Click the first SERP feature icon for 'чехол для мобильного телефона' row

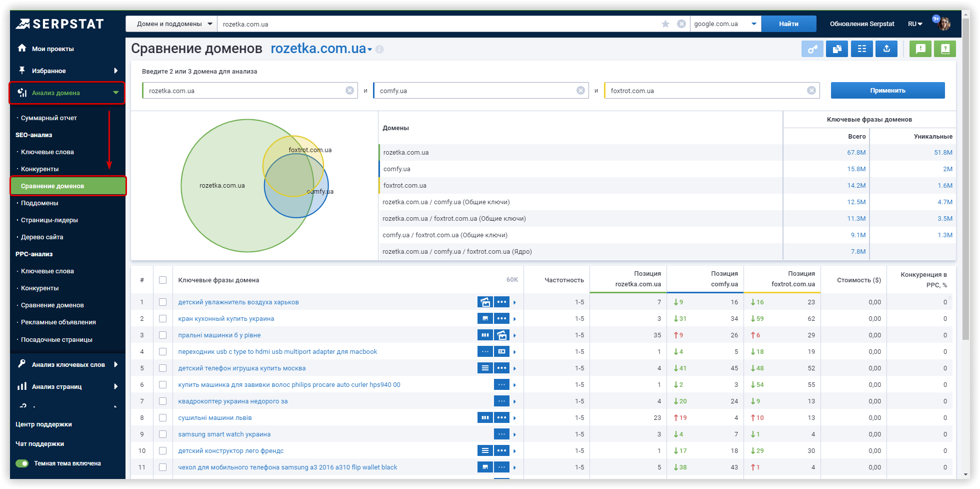485,467
